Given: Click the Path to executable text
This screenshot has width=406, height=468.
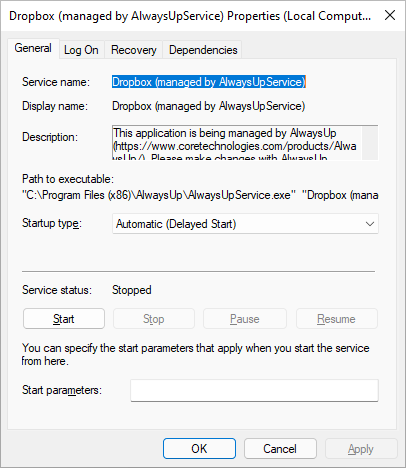Looking at the screenshot, I should [x=200, y=195].
